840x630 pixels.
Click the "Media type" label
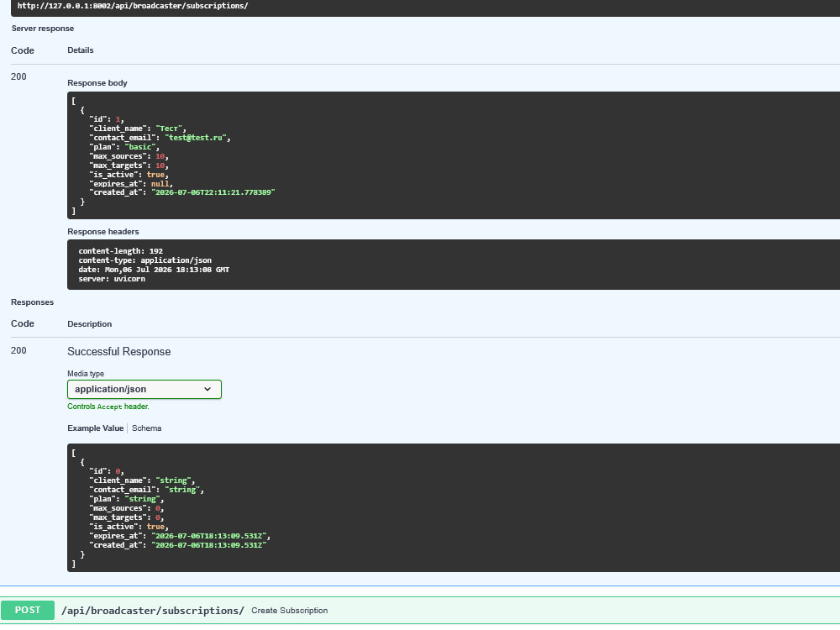pos(86,374)
